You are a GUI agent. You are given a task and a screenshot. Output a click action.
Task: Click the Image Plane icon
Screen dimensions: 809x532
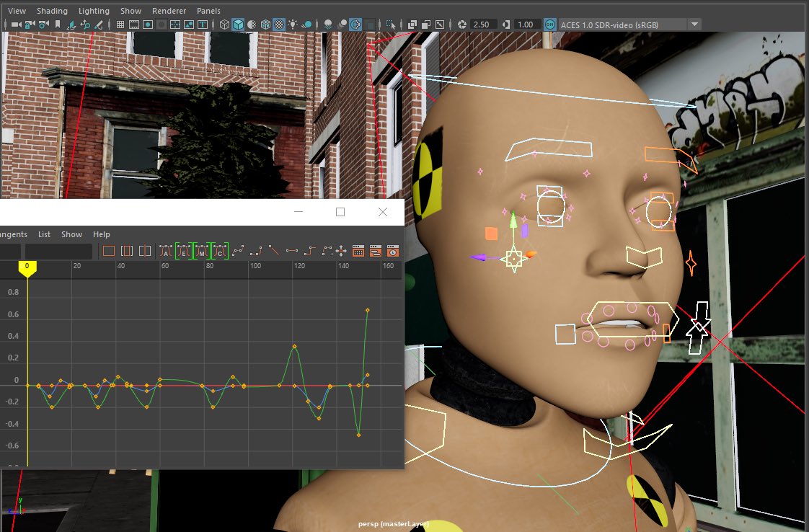pos(71,25)
